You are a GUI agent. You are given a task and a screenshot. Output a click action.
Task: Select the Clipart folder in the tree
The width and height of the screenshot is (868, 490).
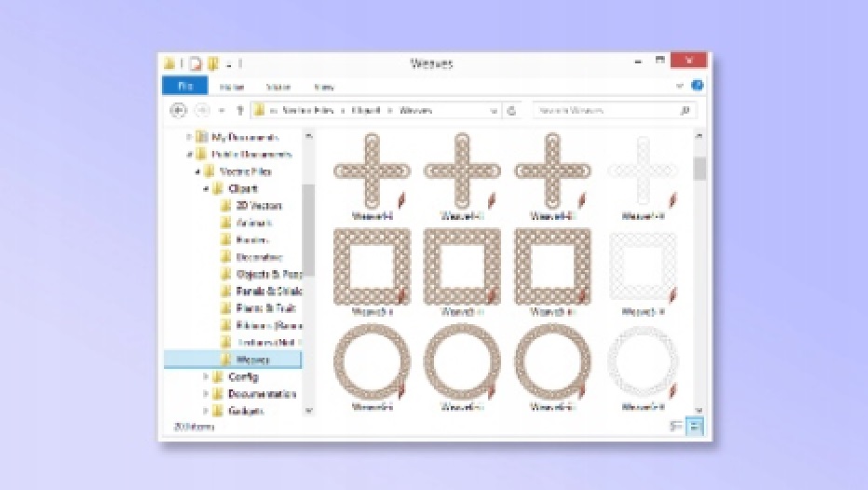242,189
